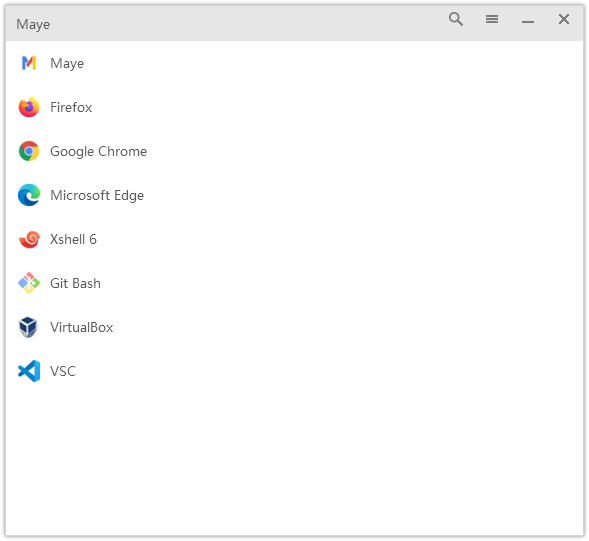This screenshot has width=589, height=541.
Task: Select the Xshell 6 text label
Action: coord(73,239)
